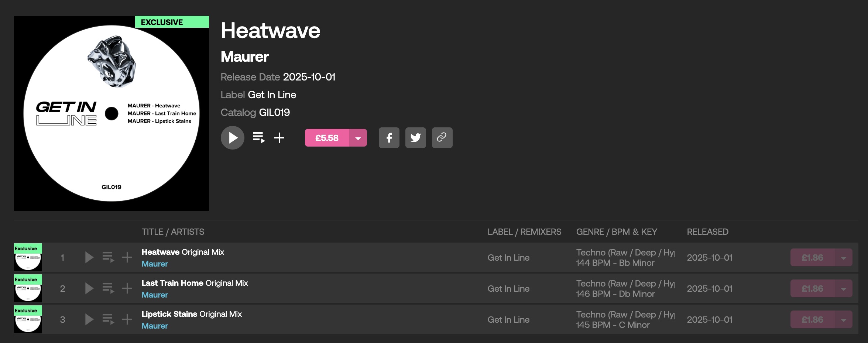This screenshot has height=343, width=868.
Task: Open the Heatwave release cover artwork
Action: pos(111,113)
